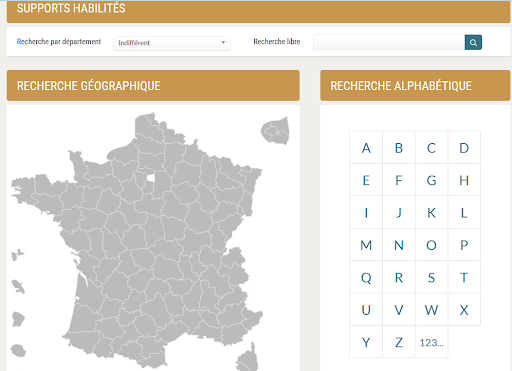This screenshot has width=512, height=371.
Task: Open letter U listing
Action: [x=366, y=309]
